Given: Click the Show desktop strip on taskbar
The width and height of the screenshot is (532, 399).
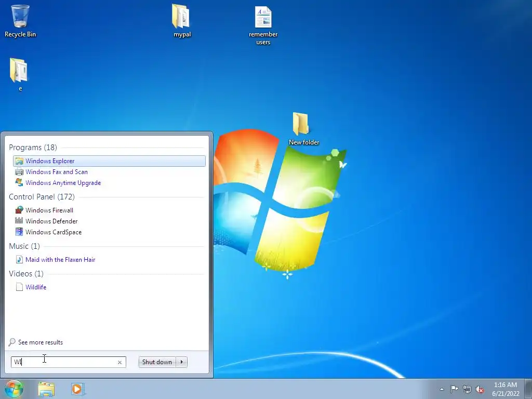Looking at the screenshot, I should coord(528,389).
